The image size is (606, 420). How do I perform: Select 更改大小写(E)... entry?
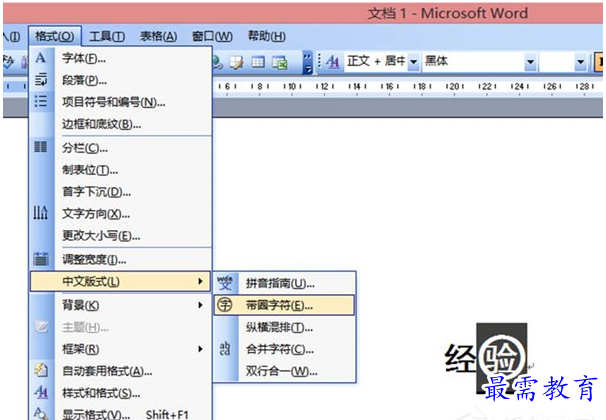(101, 236)
